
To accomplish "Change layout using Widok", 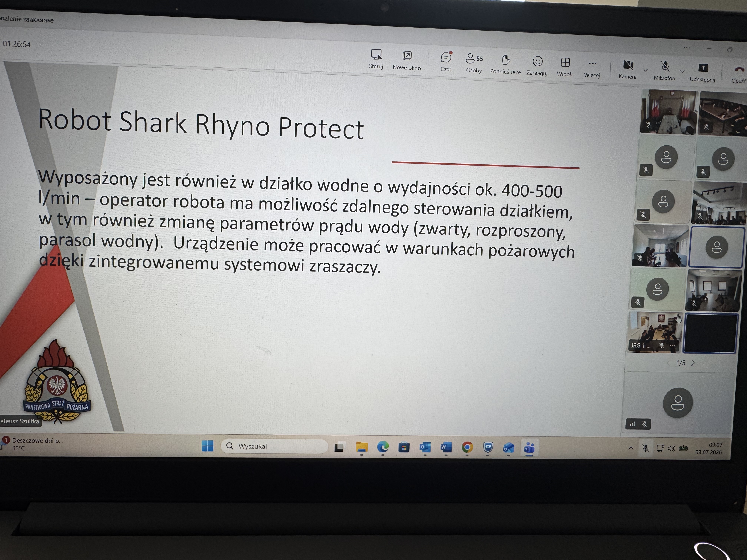I will click(565, 67).
